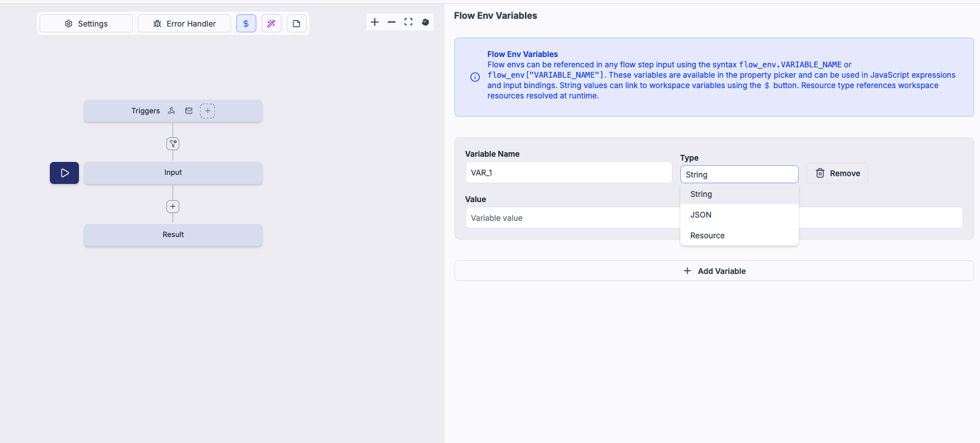Screen dimensions: 980x443
Task: Open the Error Handler
Action: click(184, 23)
